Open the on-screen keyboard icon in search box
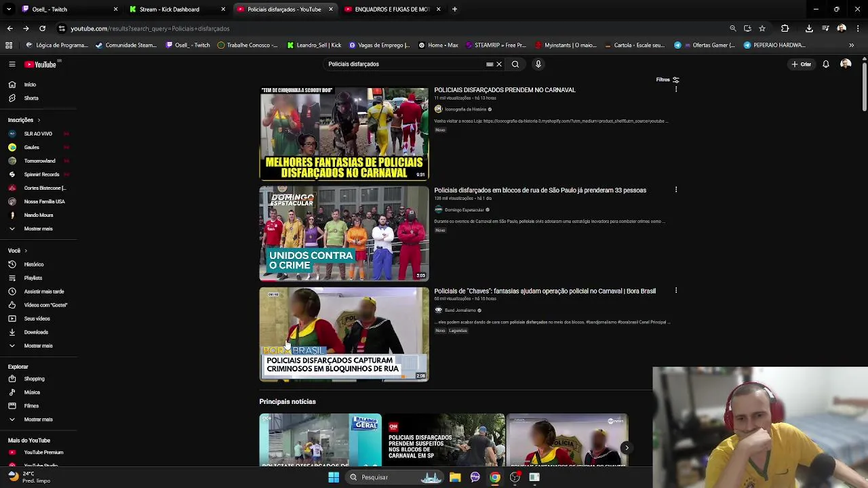Screen dimensions: 868x488 click(490, 64)
